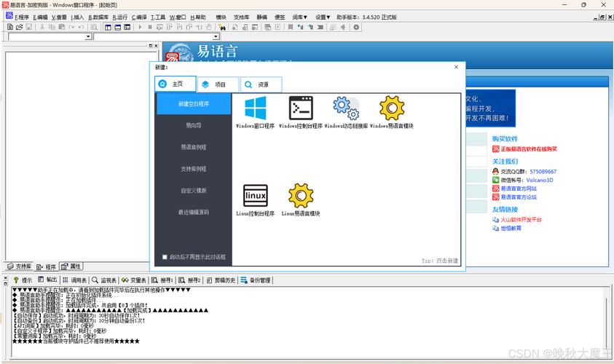Select the Linux易语言模块 icon
The width and height of the screenshot is (614, 364).
[x=301, y=195]
